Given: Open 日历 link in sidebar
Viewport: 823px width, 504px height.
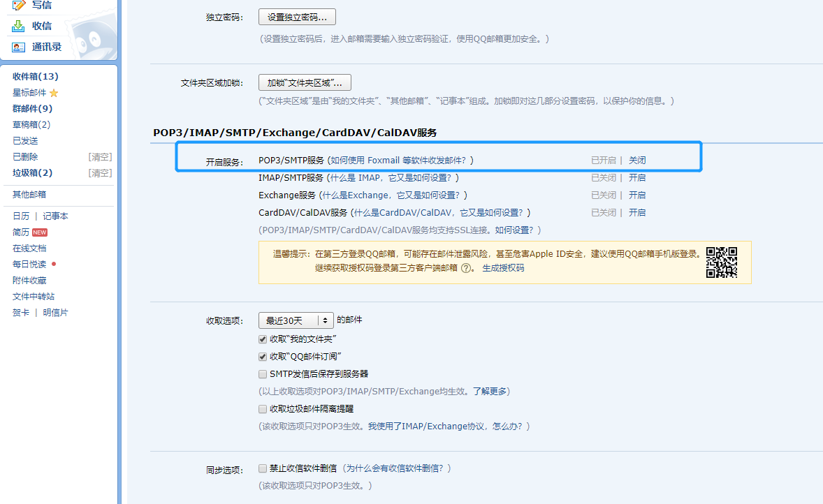Looking at the screenshot, I should [21, 216].
